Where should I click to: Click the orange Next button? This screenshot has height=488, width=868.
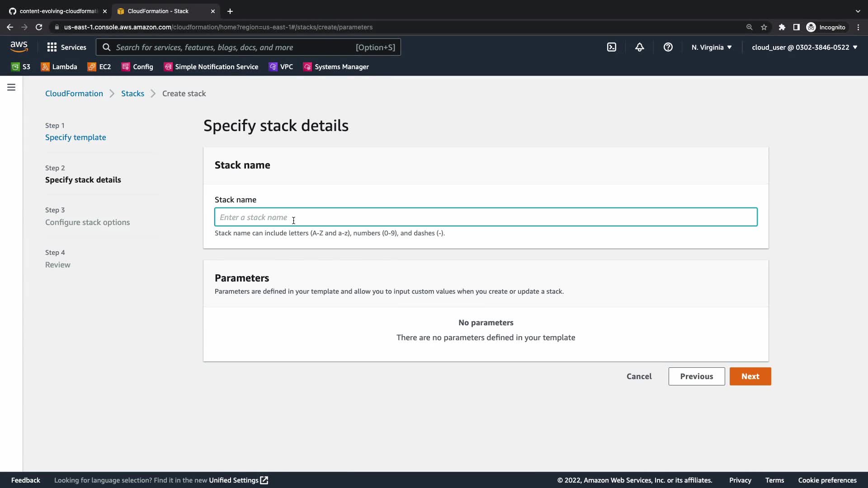click(x=750, y=376)
